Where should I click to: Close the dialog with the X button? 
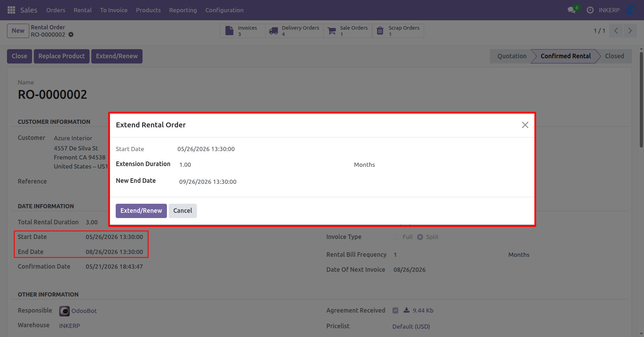(x=525, y=125)
